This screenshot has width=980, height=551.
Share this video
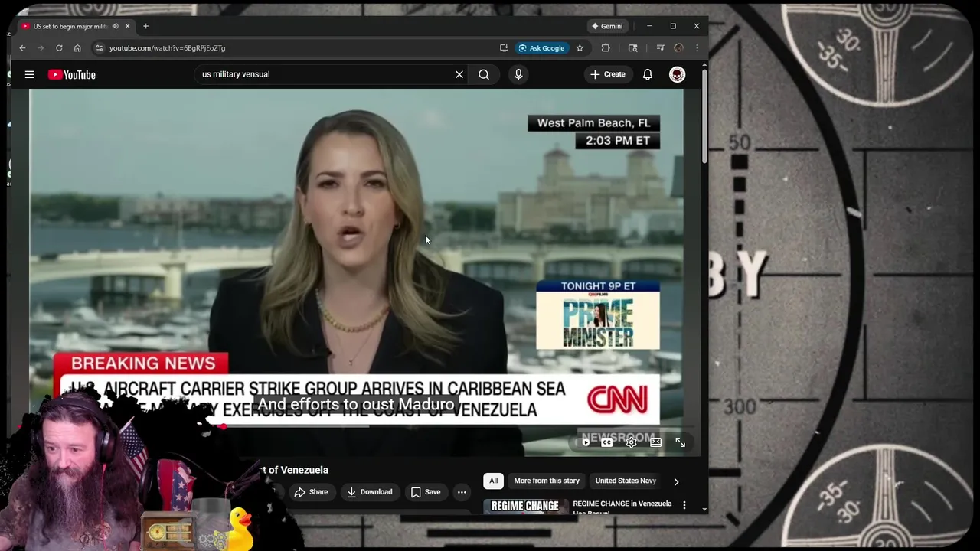click(x=311, y=492)
